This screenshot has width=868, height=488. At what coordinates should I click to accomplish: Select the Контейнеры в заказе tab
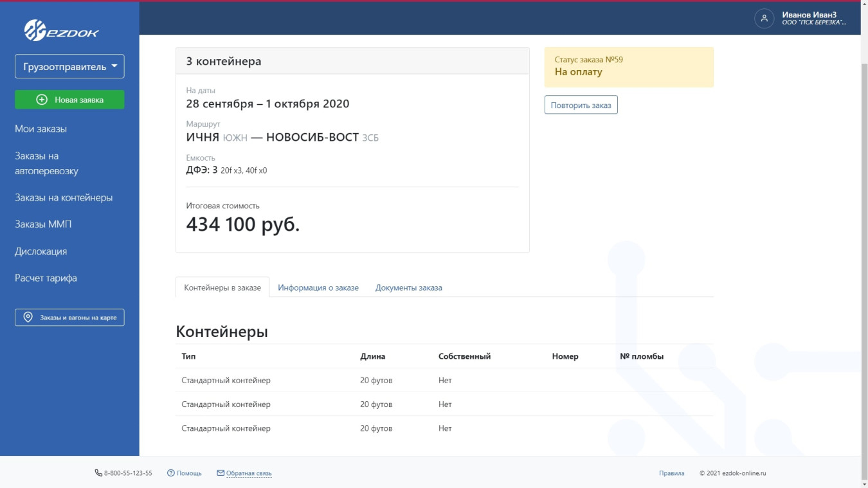click(x=222, y=287)
